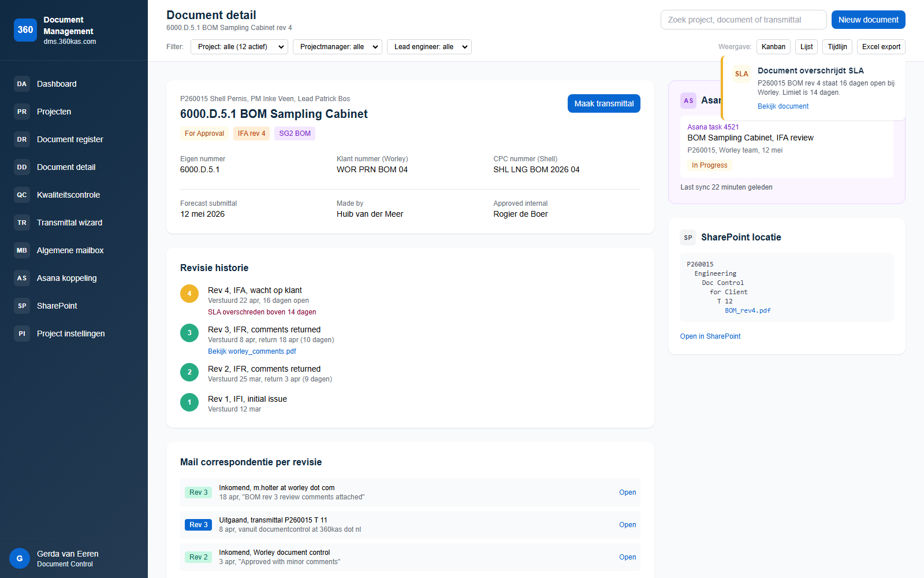924x578 pixels.
Task: Select the revision 1 marker circle
Action: pos(189,402)
